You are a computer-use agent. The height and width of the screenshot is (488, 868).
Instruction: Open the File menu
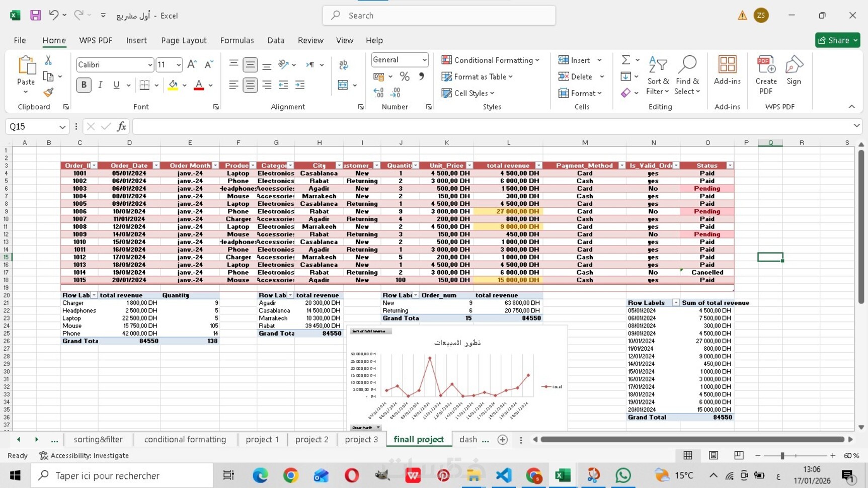click(x=20, y=40)
